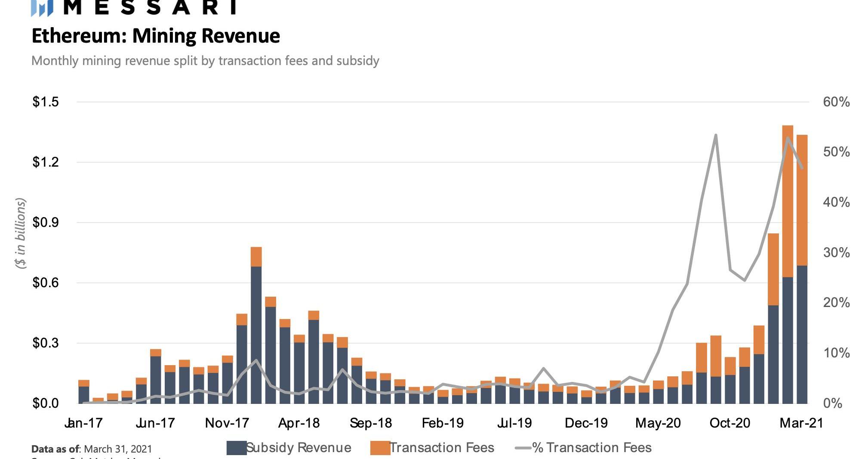Click the 10% right axis label
The image size is (868, 459).
(x=837, y=353)
